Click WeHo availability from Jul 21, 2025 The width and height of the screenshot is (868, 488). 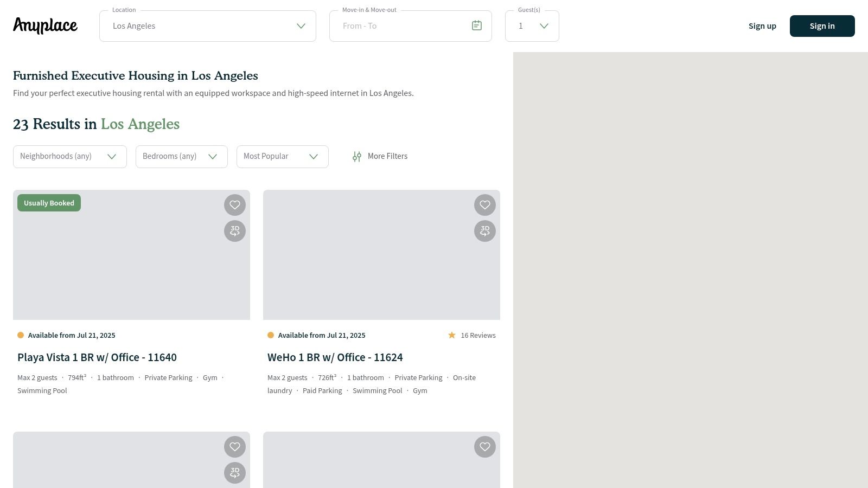click(322, 335)
